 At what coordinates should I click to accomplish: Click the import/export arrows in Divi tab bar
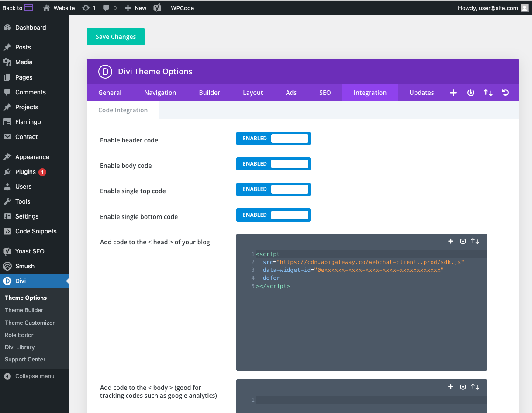(x=488, y=93)
